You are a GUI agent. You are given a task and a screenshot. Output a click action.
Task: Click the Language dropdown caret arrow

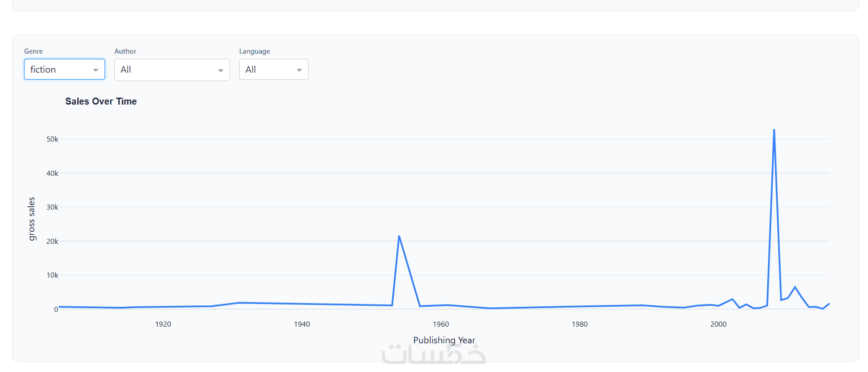[299, 70]
